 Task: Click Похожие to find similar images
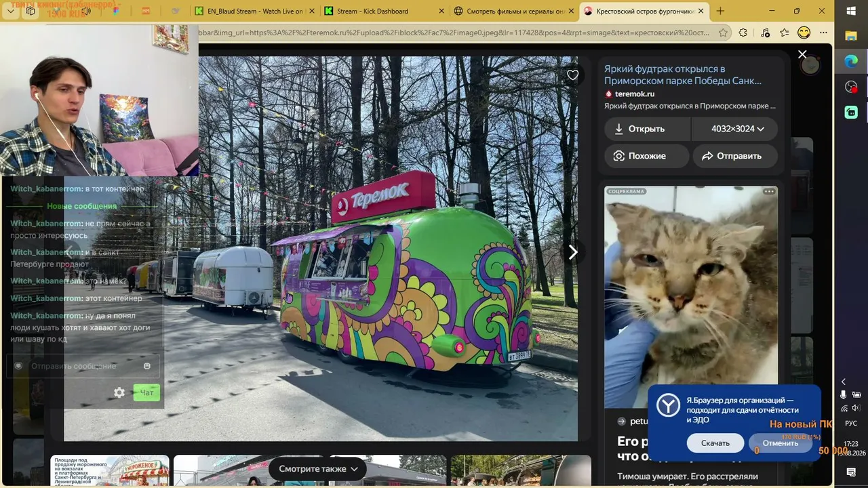pos(647,156)
